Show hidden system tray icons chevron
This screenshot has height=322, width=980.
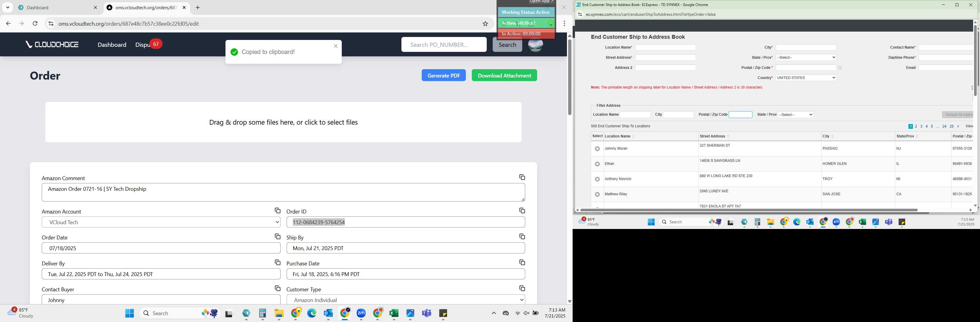pyautogui.click(x=493, y=313)
